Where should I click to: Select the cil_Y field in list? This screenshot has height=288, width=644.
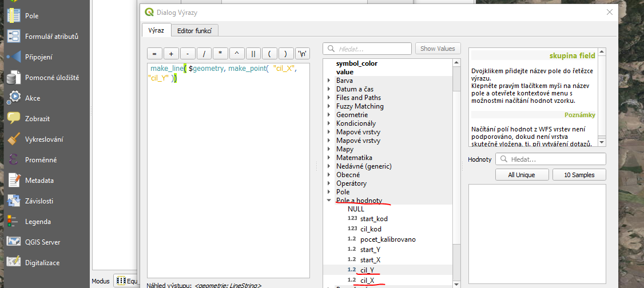tap(367, 270)
